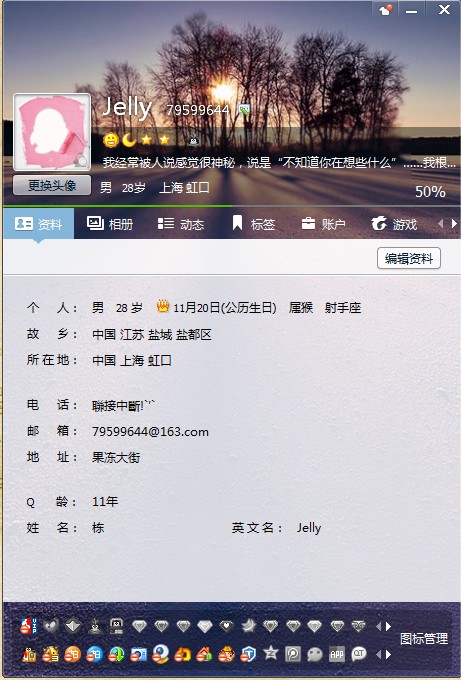
Task: Click the edit-signature icon beside QQ number 79599644
Action: point(245,110)
